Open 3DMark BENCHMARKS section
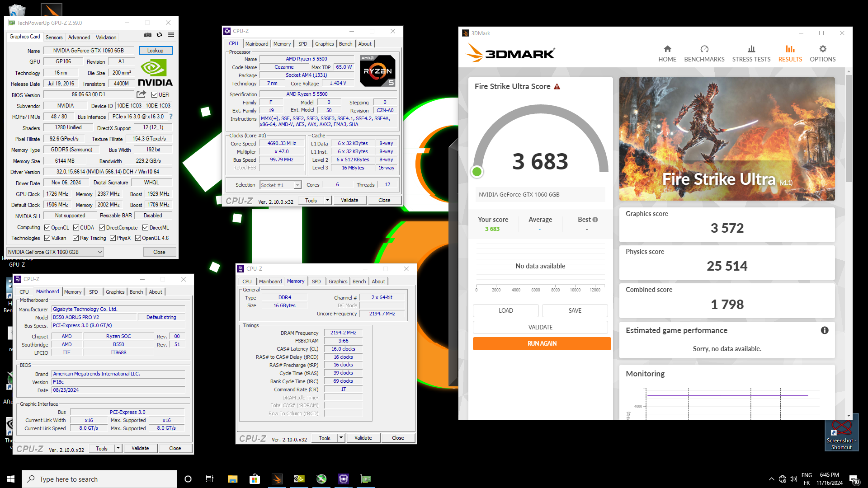This screenshot has height=488, width=868. coord(704,53)
